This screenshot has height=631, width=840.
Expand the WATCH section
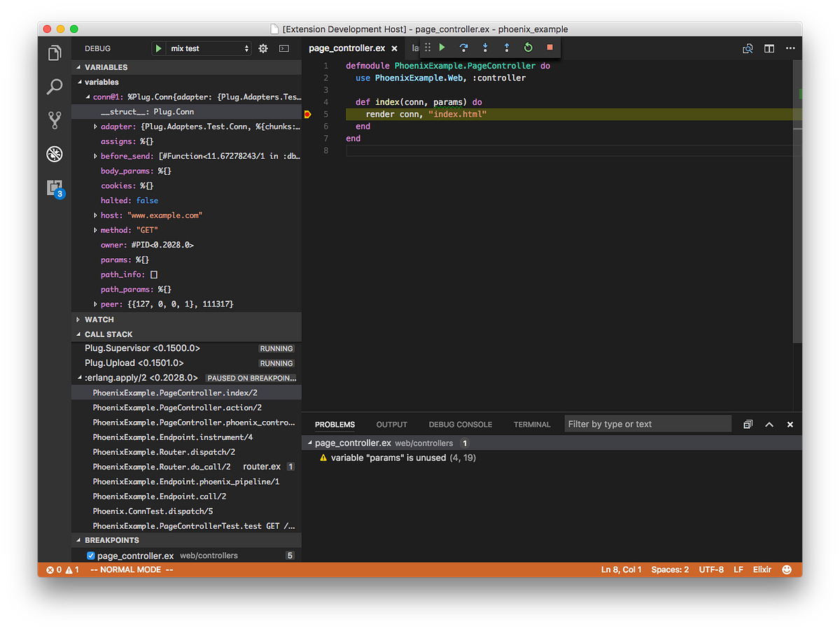pyautogui.click(x=99, y=319)
